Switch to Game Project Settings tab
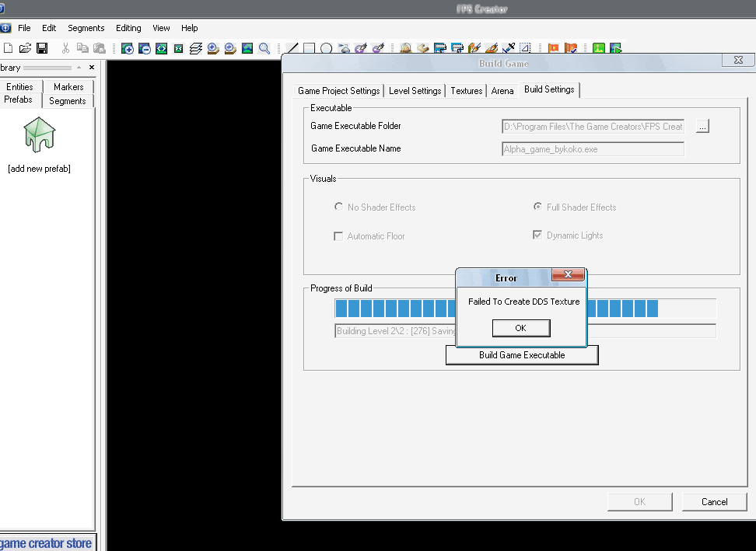 pyautogui.click(x=338, y=91)
